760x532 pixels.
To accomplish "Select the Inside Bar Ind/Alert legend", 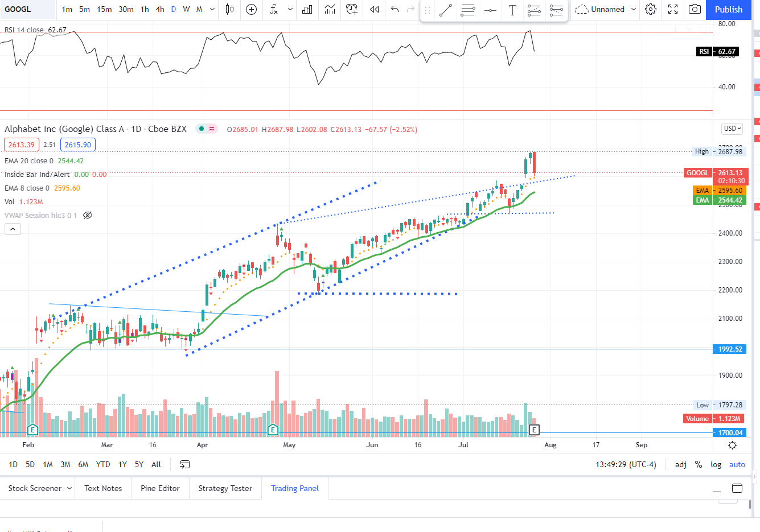I will click(x=37, y=174).
